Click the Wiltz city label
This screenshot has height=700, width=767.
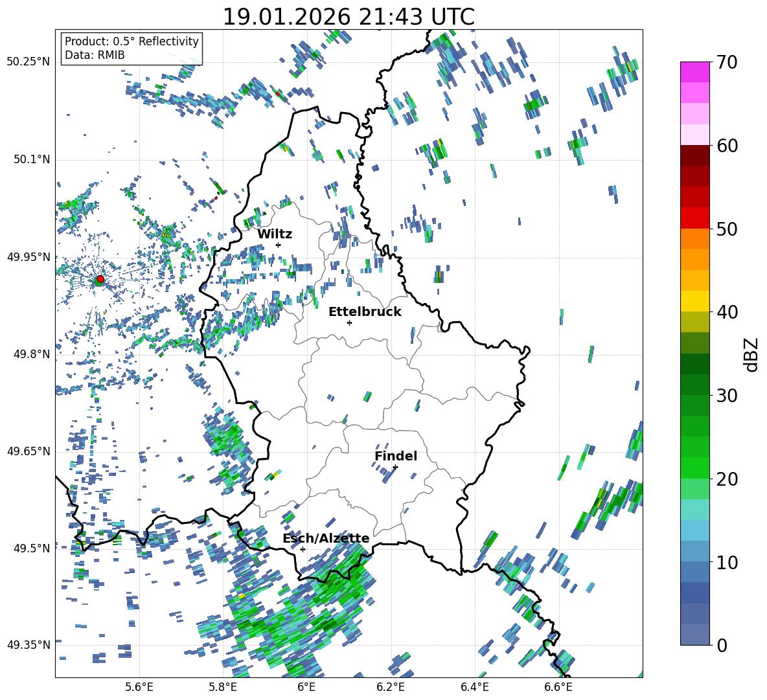[275, 234]
